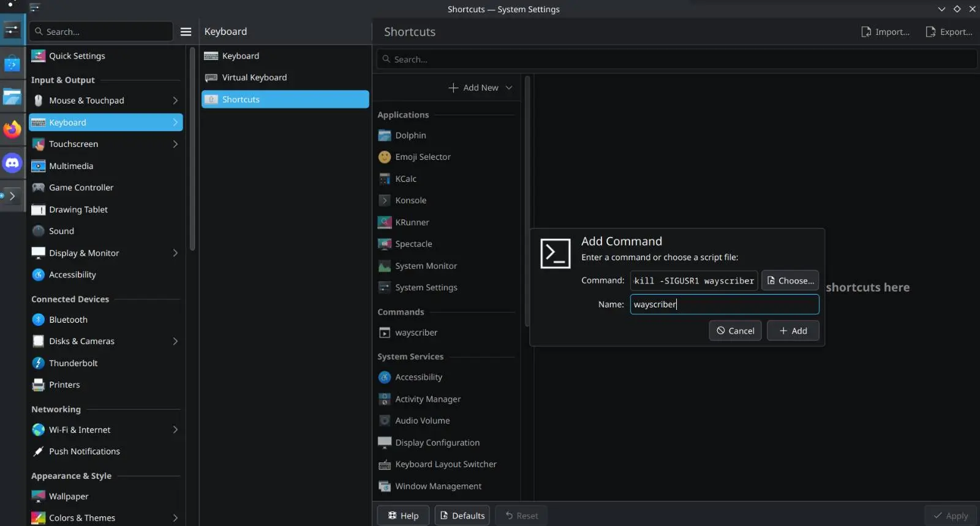Viewport: 980px width, 526px height.
Task: Open Printers settings
Action: pos(106,385)
